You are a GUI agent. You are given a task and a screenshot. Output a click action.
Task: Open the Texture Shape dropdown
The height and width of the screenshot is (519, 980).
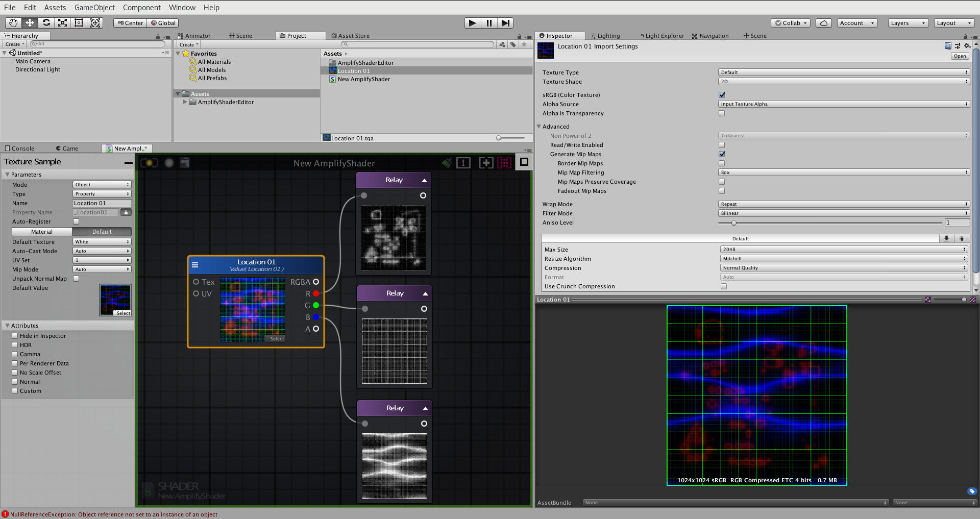844,82
